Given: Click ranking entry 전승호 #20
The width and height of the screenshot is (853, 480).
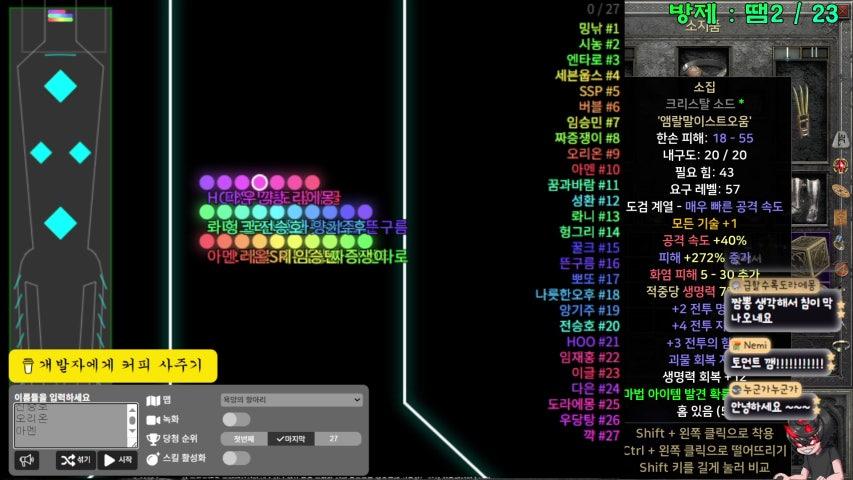Looking at the screenshot, I should tap(589, 327).
